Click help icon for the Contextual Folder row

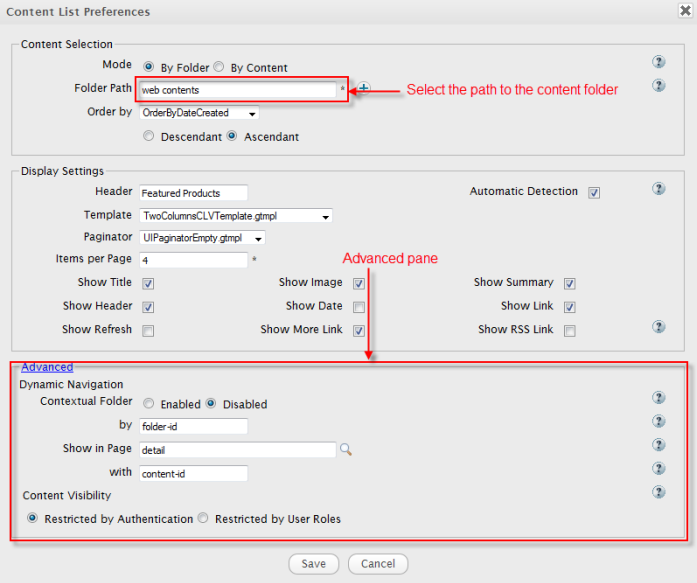(x=658, y=398)
